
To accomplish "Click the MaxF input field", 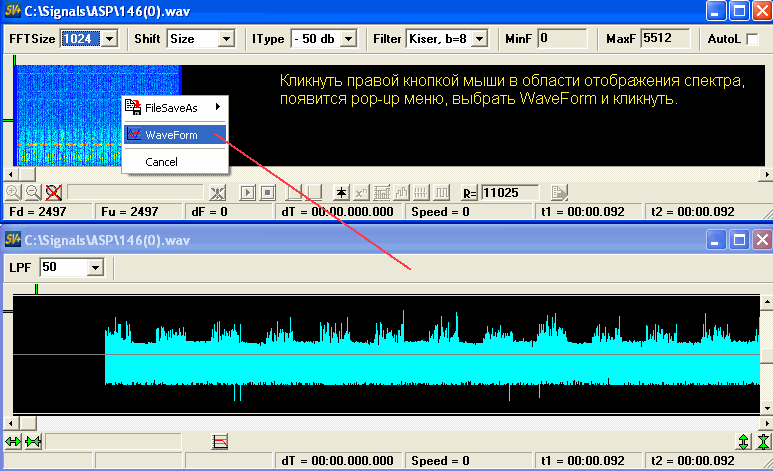I will [x=665, y=38].
